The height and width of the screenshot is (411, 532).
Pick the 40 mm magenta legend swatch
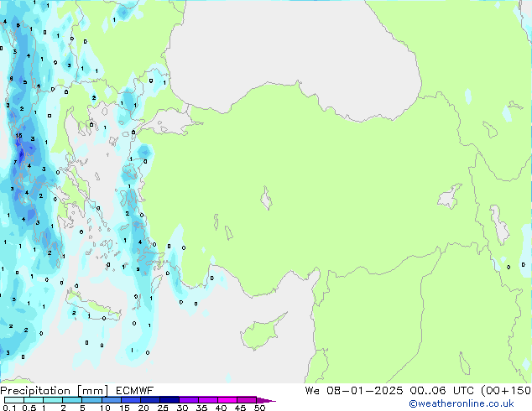[x=230, y=400]
